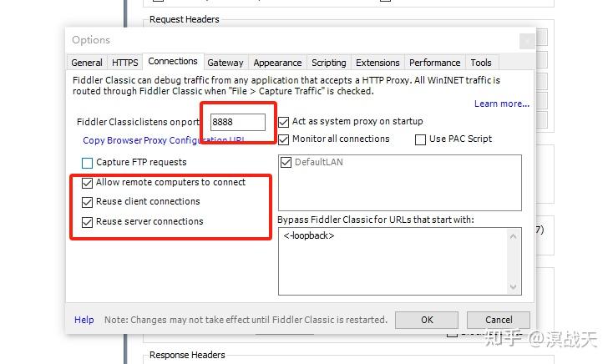Close the Options dialog
Screen dimensions: 613x364
(x=527, y=41)
